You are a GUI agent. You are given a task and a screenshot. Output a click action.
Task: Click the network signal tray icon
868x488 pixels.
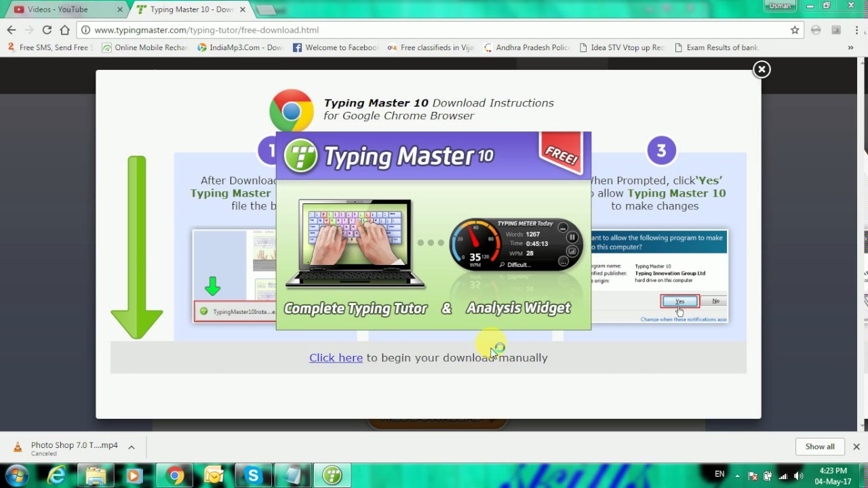click(783, 476)
